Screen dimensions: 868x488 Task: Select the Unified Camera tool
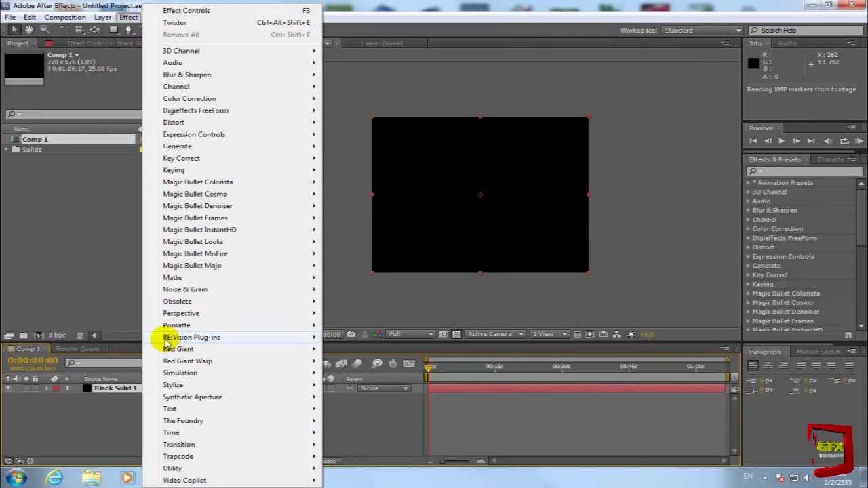pos(79,30)
